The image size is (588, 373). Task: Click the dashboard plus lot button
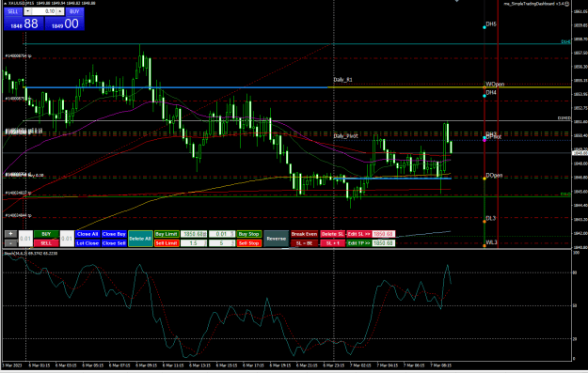coord(10,234)
